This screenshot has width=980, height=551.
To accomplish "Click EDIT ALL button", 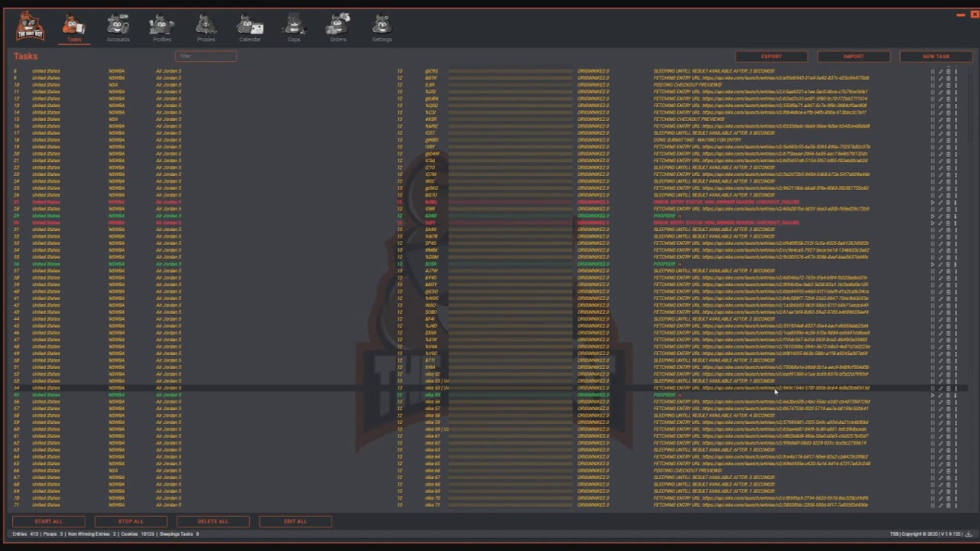I will click(295, 521).
